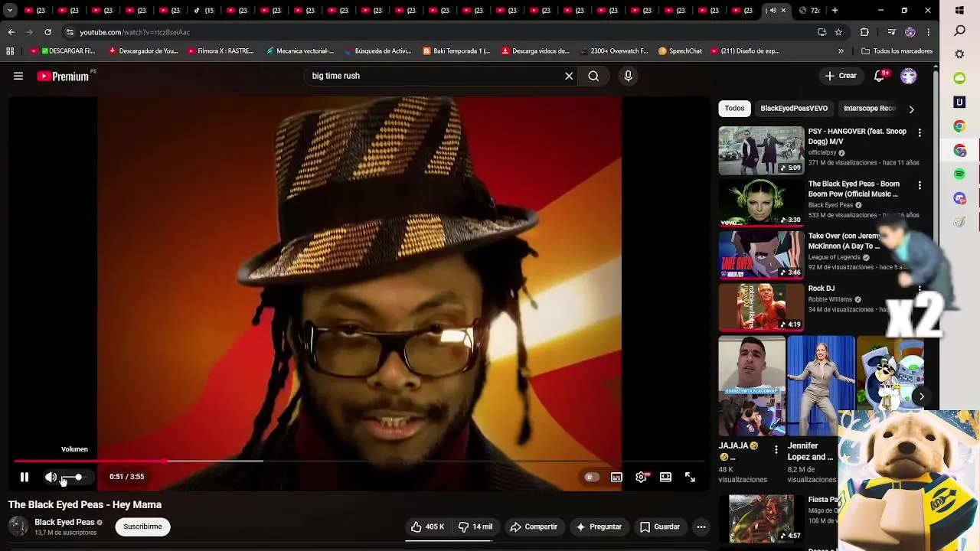Open the Filmora X : RASTRE... bookmark
Screen dimensions: 980x551
220,51
